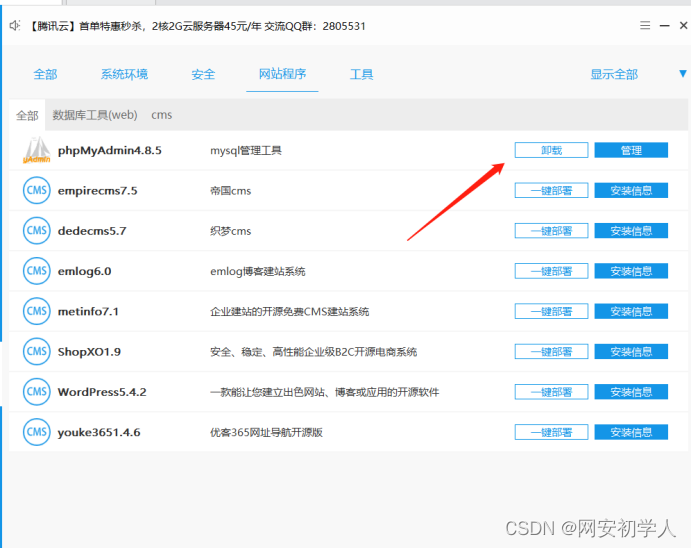692x548 pixels.
Task: Click the 腾讯云 promotion announcement text
Action: (197, 26)
